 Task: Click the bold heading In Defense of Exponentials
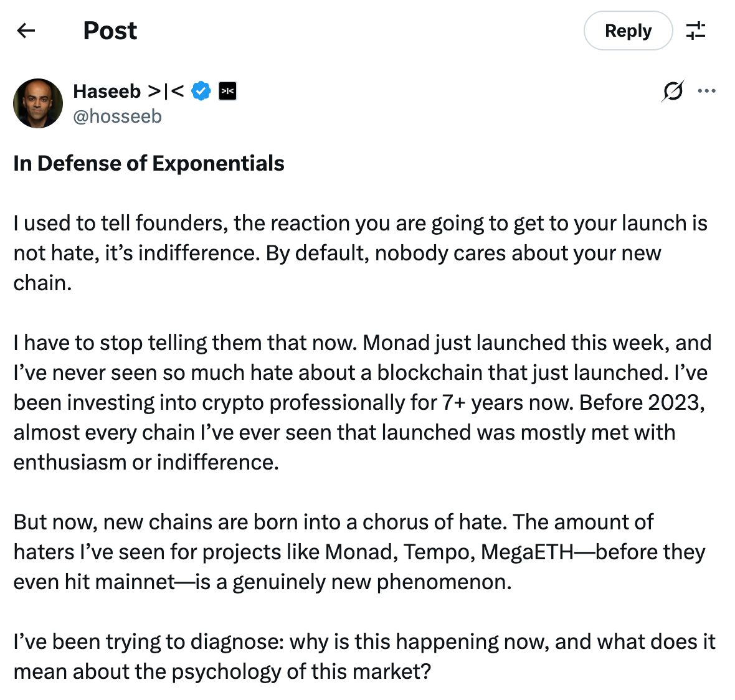click(149, 164)
